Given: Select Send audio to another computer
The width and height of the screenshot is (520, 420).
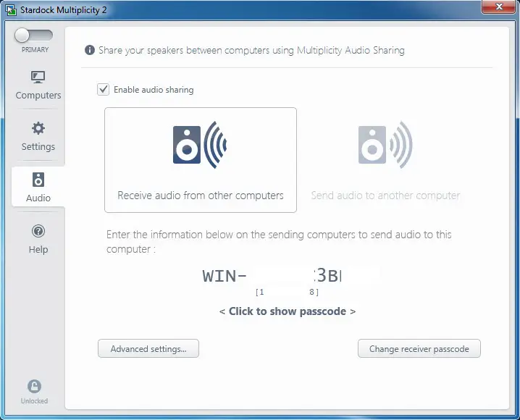Looking at the screenshot, I should [385, 160].
